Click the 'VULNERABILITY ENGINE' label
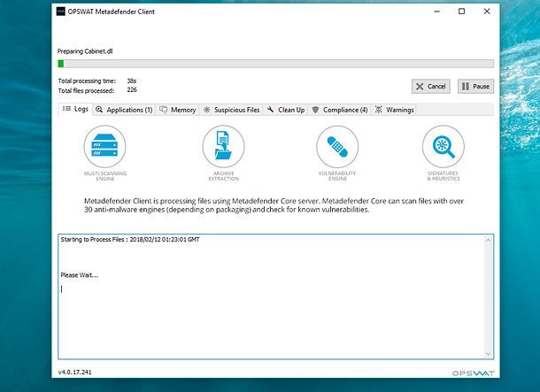 [x=337, y=176]
